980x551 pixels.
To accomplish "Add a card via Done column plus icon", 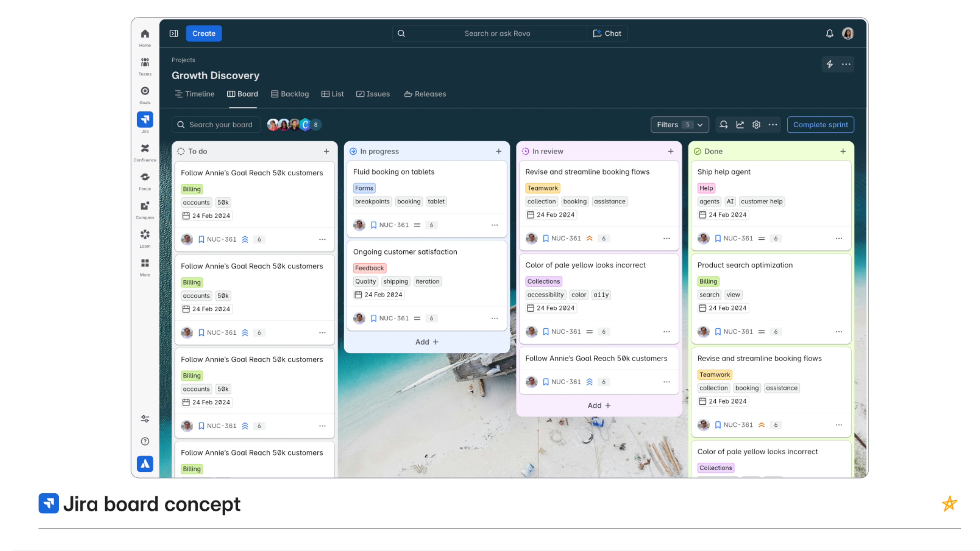I will pos(843,151).
